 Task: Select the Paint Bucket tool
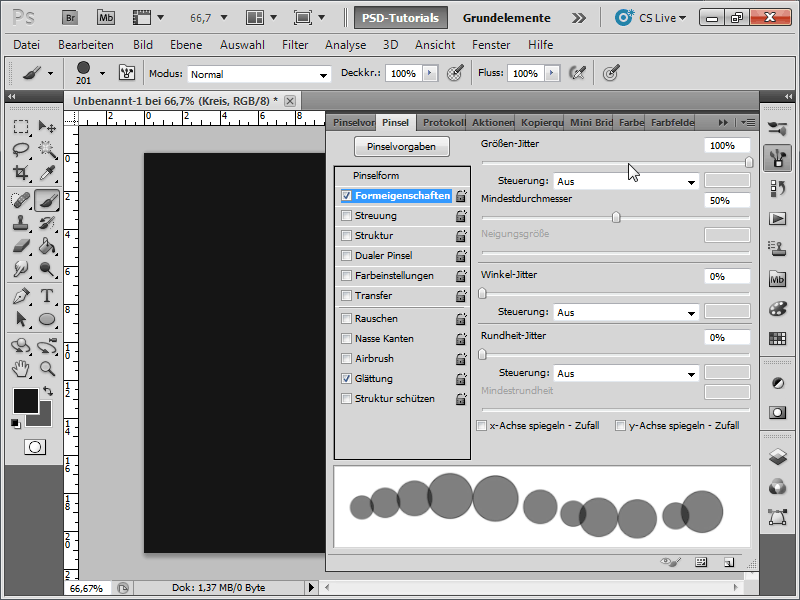coord(47,246)
